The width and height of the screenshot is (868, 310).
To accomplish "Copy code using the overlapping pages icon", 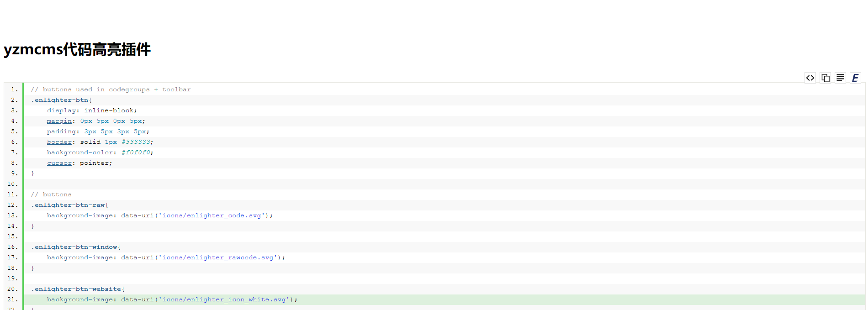I will click(x=825, y=78).
